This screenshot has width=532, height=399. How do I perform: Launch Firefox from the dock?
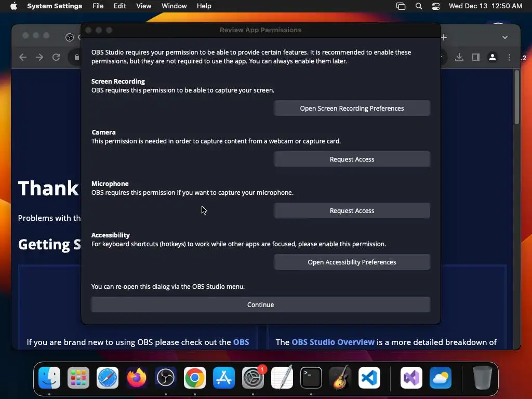(137, 378)
